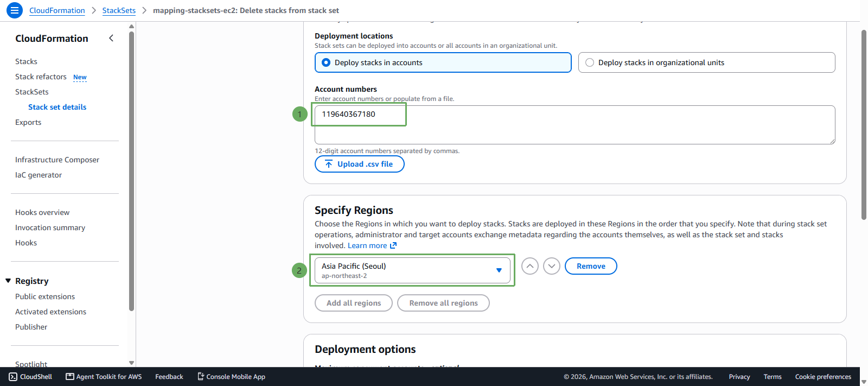Open Stack refactors in the sidebar
Image resolution: width=868 pixels, height=386 pixels.
[41, 77]
